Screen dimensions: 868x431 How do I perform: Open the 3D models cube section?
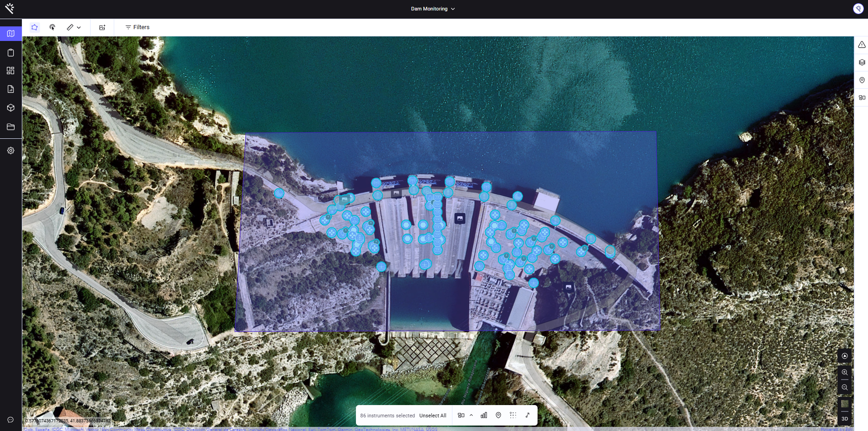[x=11, y=108]
